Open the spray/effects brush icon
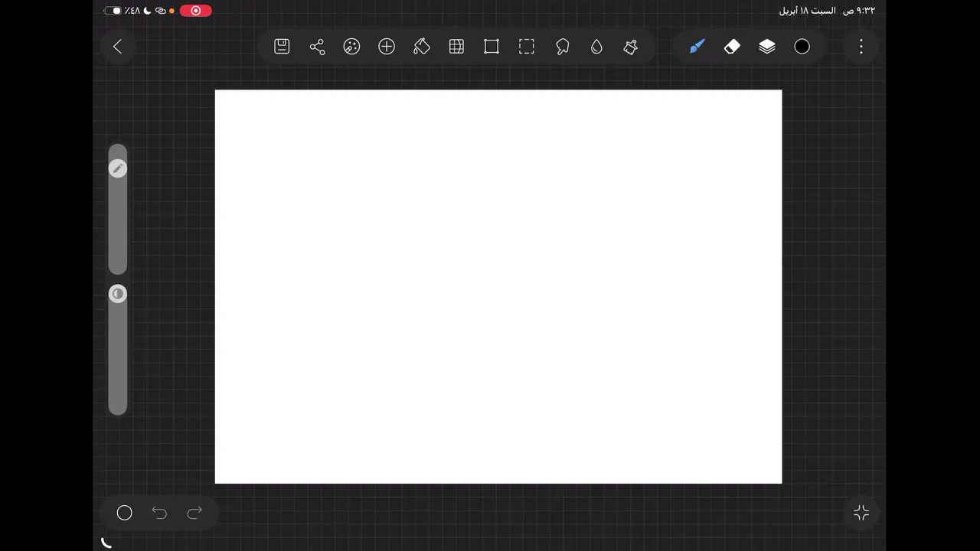Screen dimensions: 980x551 (x=631, y=47)
